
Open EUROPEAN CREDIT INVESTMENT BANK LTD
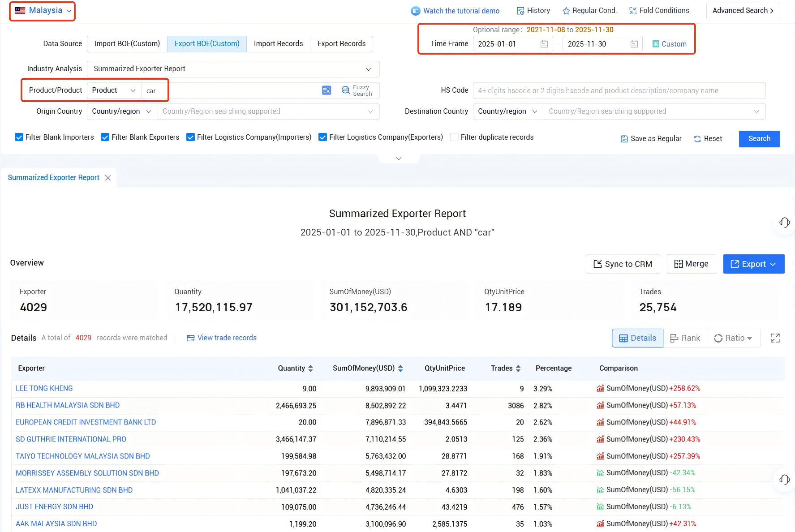(x=86, y=423)
